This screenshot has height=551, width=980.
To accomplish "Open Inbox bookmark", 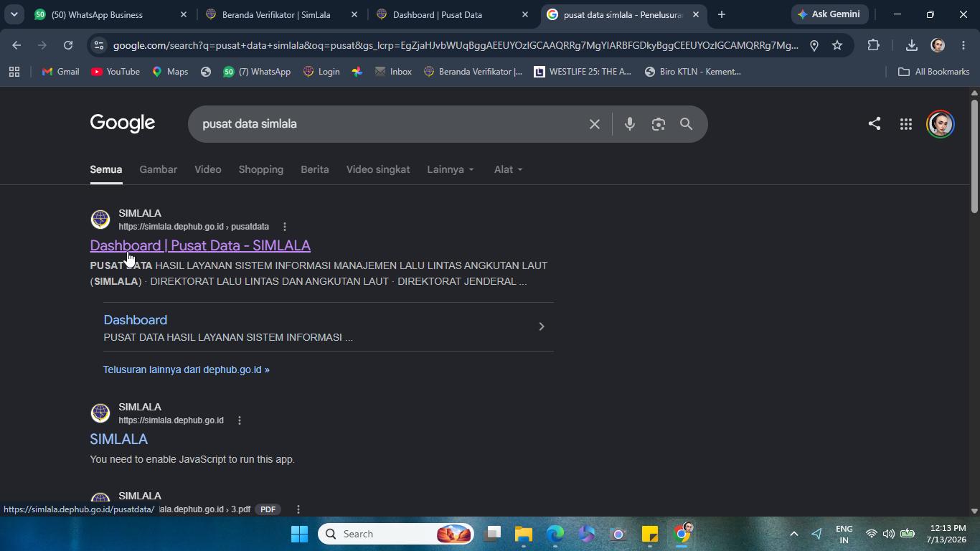I will (392, 72).
